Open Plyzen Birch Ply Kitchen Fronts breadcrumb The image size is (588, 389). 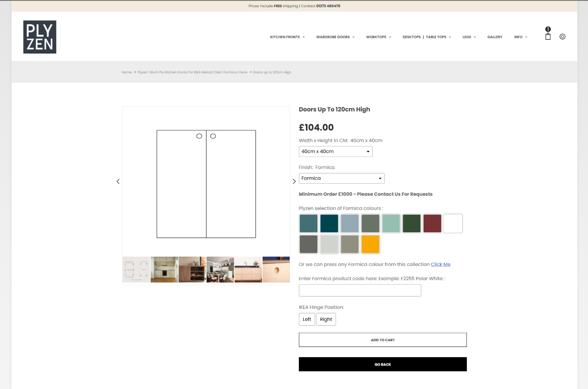tap(192, 72)
